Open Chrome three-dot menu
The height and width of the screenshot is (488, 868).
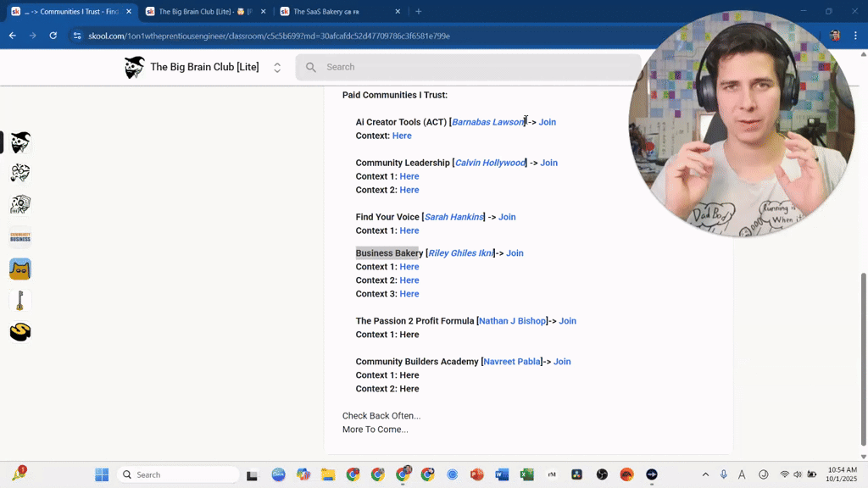pyautogui.click(x=855, y=36)
